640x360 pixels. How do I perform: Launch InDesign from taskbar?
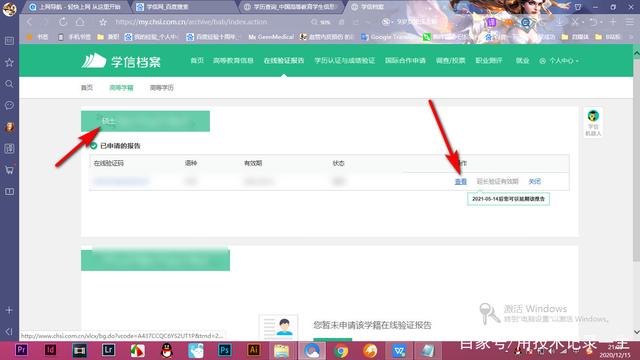pyautogui.click(x=50, y=350)
